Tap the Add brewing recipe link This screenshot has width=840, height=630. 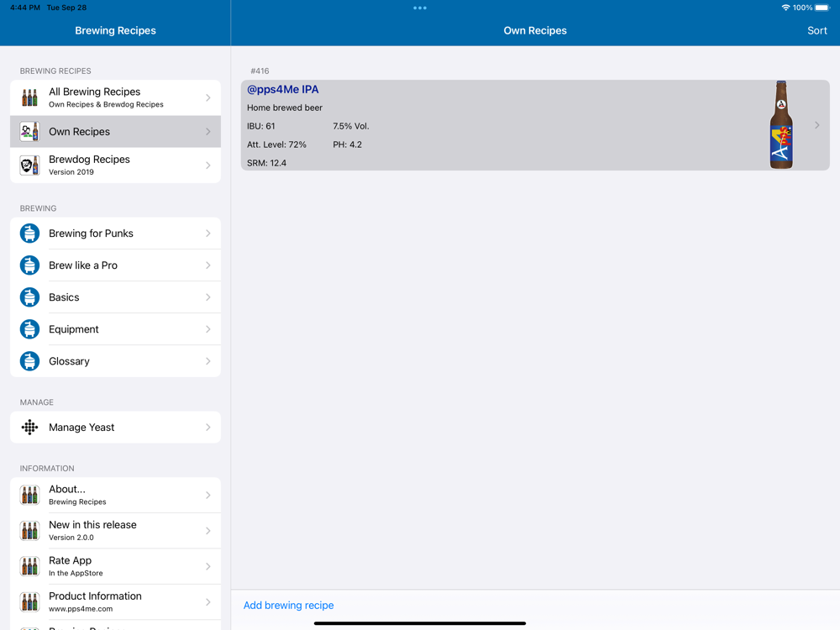pyautogui.click(x=288, y=606)
